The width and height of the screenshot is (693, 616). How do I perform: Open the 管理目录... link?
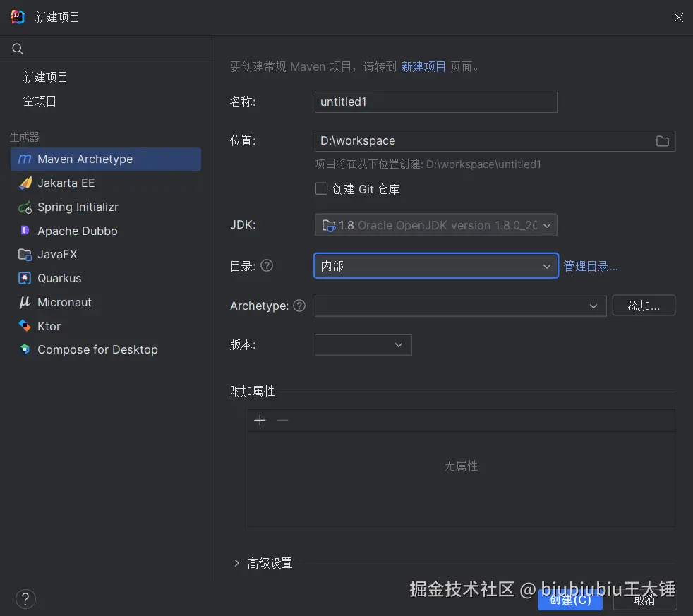tap(591, 266)
